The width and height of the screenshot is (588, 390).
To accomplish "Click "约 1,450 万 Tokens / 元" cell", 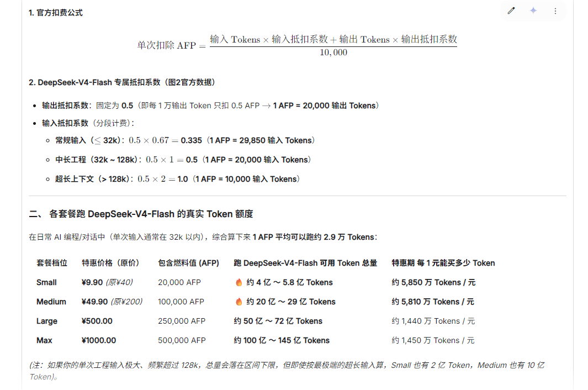I will tap(433, 340).
